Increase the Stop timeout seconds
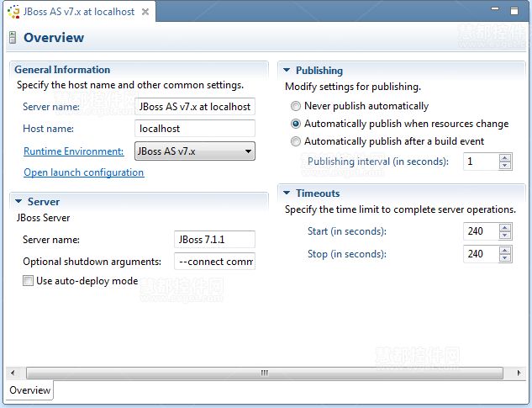Viewport: 532px width, 408px height. coord(505,251)
